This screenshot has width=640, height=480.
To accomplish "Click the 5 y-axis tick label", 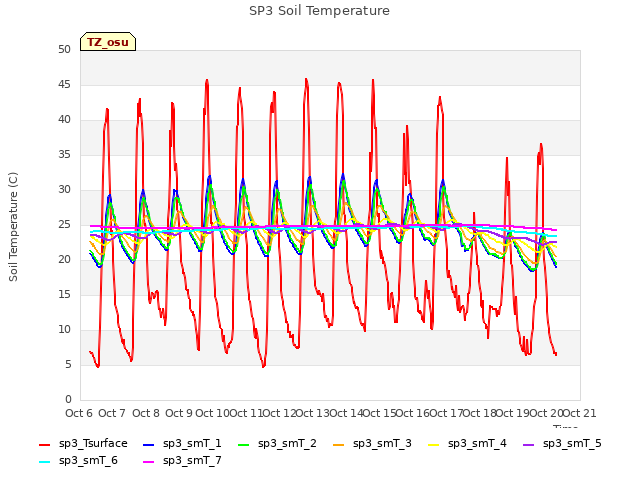I will click(x=68, y=364).
